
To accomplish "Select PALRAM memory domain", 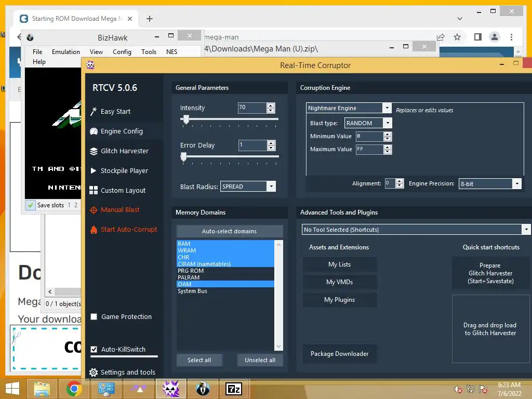I will pyautogui.click(x=225, y=277).
